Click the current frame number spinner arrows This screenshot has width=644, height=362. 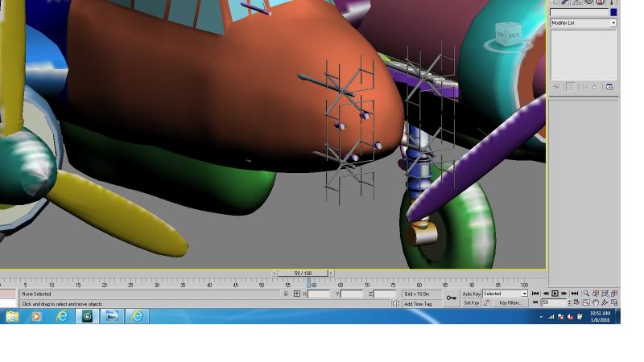point(569,302)
